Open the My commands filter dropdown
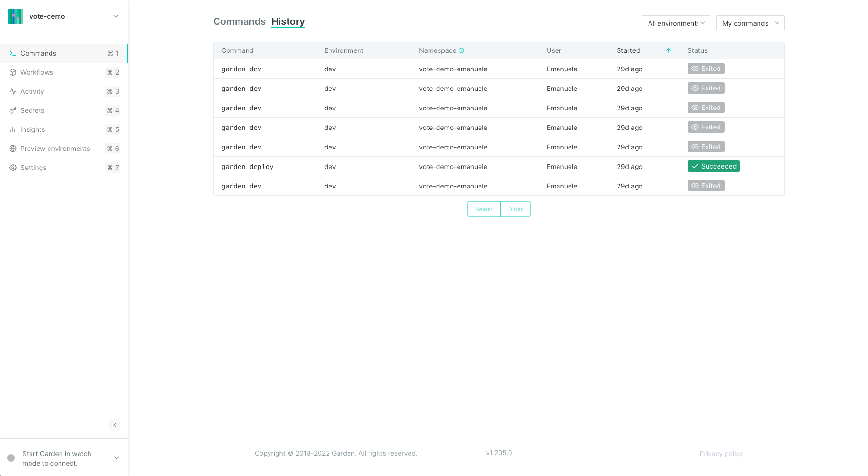 750,23
